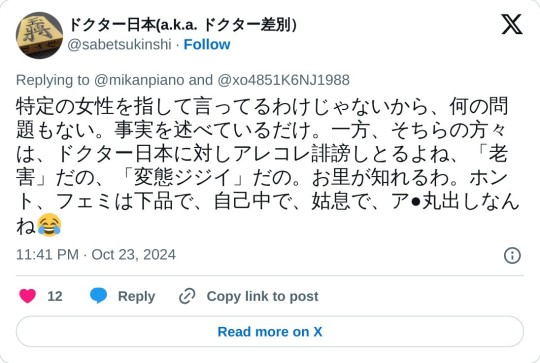Visit the @sabetsukinshi handle link

coord(119,45)
